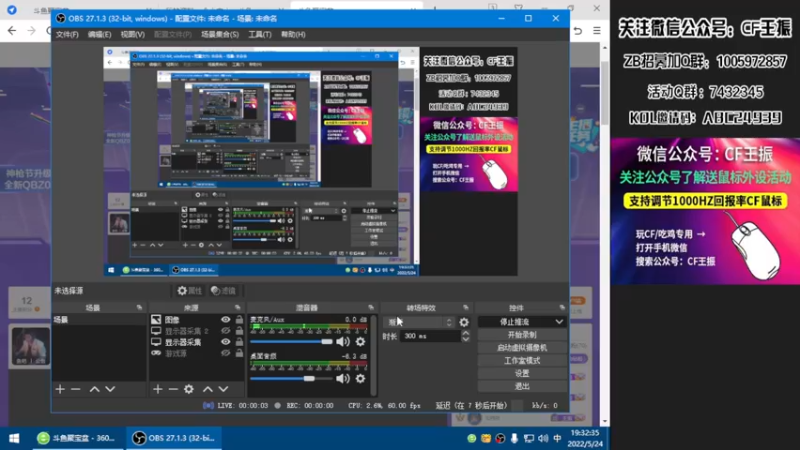Click 开始录制 button
This screenshot has height=450, width=800.
(522, 335)
